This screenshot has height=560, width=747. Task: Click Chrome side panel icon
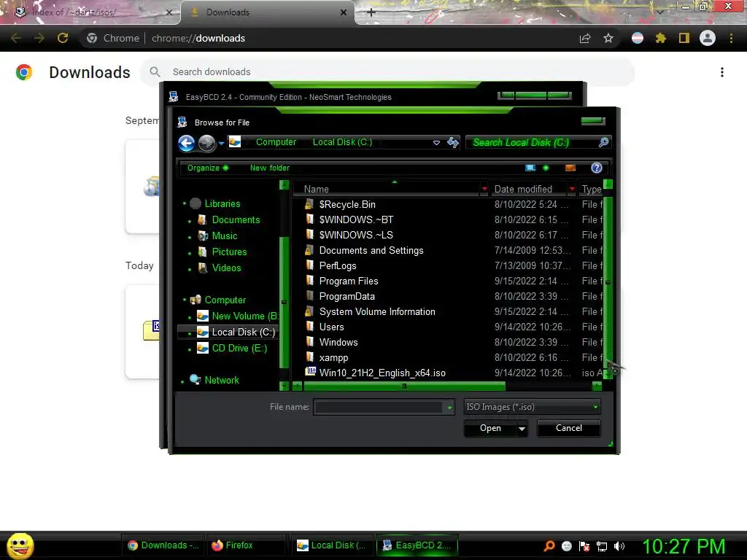pyautogui.click(x=684, y=38)
